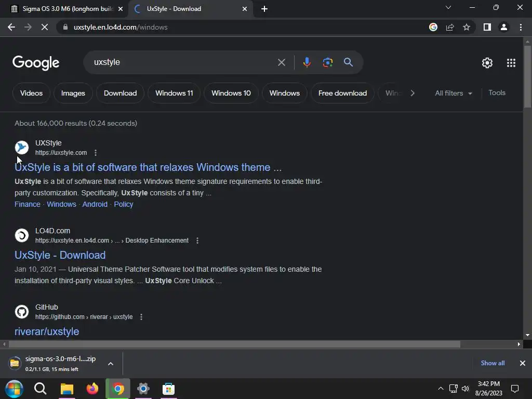Viewport: 532px width, 399px height.
Task: Open the volume control in system tray
Action: [465, 389]
